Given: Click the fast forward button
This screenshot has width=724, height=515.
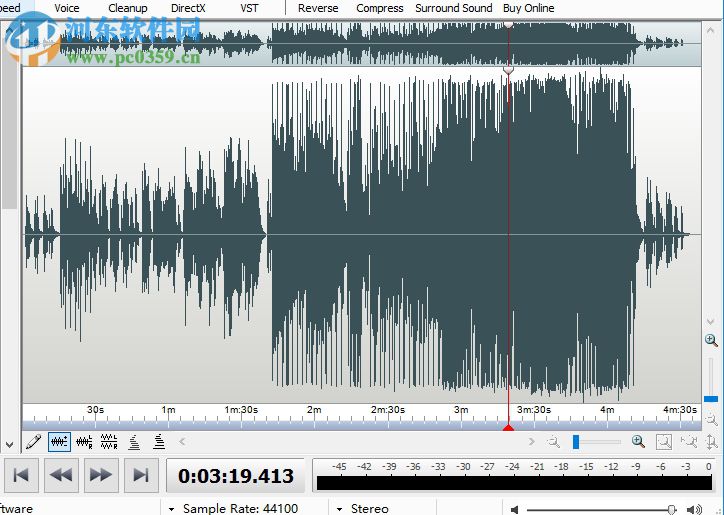Looking at the screenshot, I should [101, 475].
